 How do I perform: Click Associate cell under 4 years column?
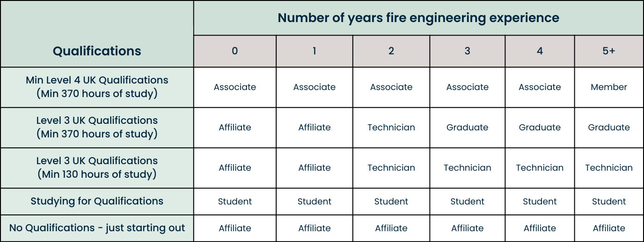pyautogui.click(x=540, y=87)
